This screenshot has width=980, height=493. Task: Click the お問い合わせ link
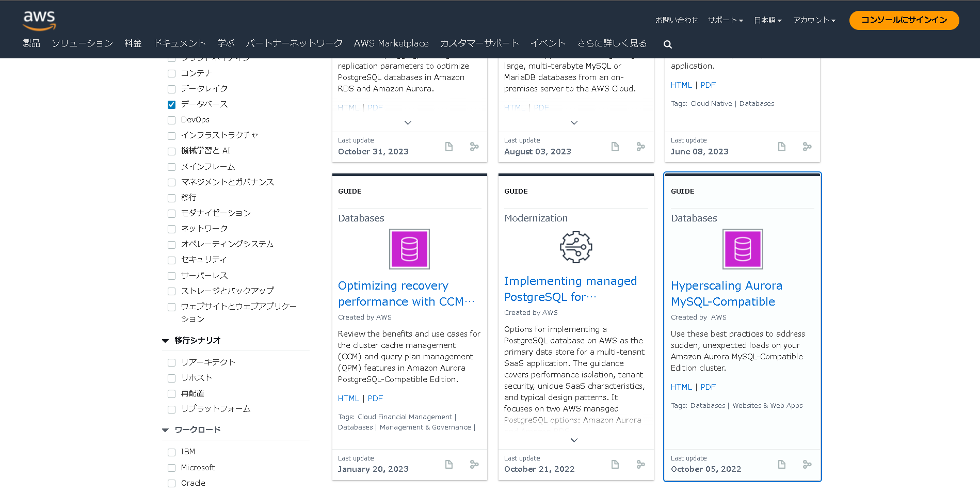coord(677,20)
